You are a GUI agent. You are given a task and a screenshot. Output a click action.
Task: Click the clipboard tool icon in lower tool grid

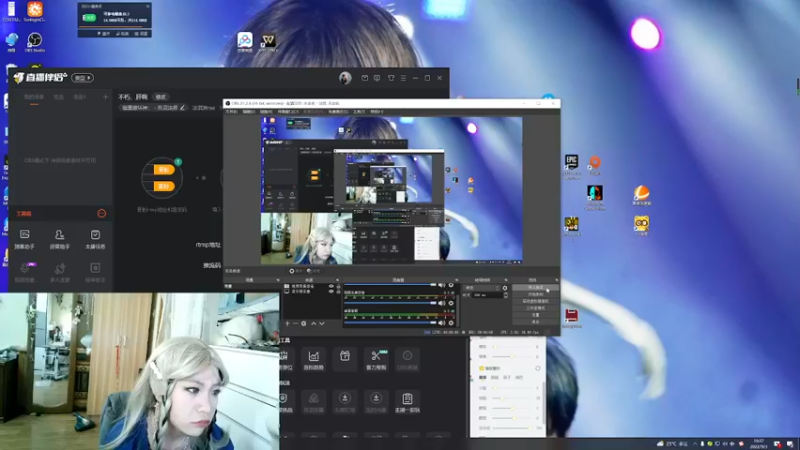407,402
